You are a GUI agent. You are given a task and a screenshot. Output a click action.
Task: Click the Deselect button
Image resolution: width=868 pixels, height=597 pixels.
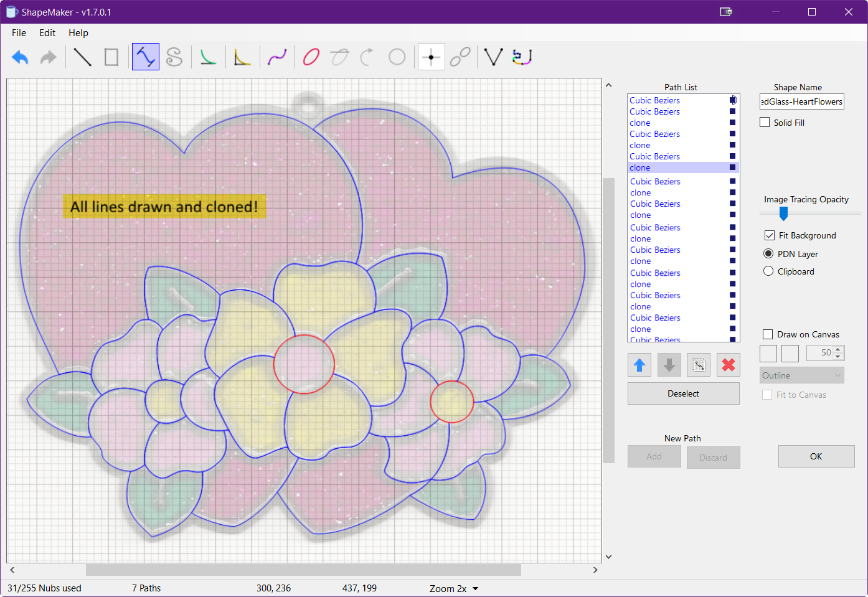(x=684, y=393)
